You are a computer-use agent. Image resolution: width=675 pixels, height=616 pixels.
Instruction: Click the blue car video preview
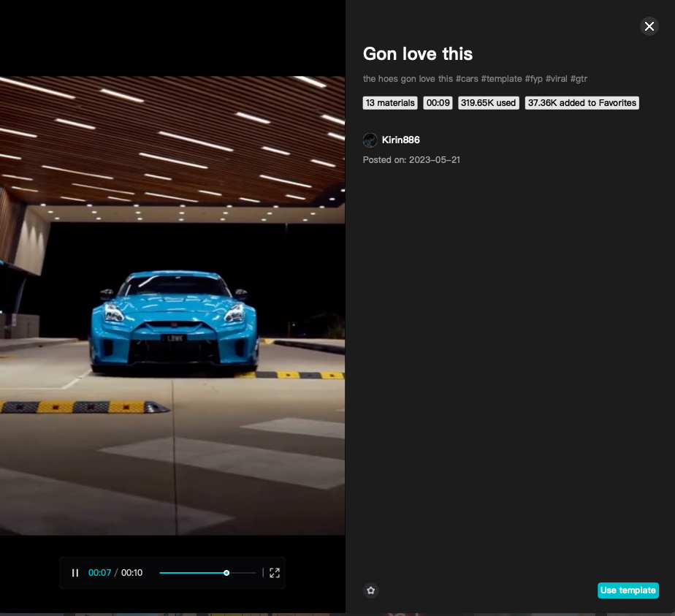tap(172, 305)
